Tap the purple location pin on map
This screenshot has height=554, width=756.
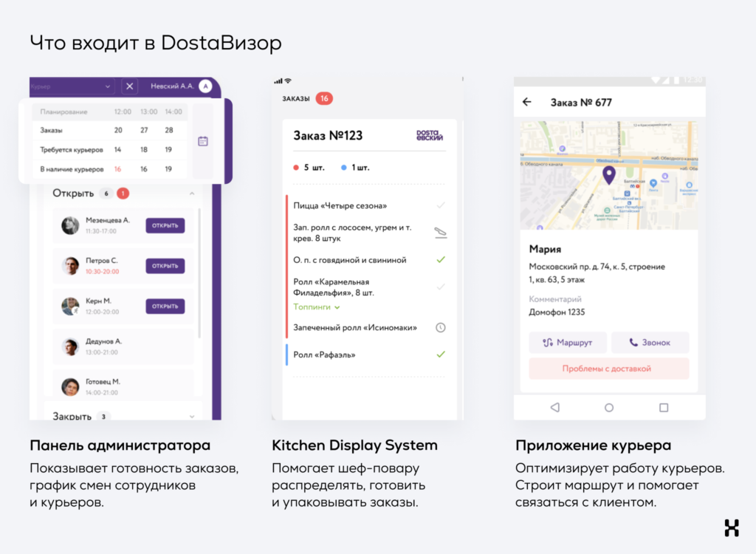[608, 175]
